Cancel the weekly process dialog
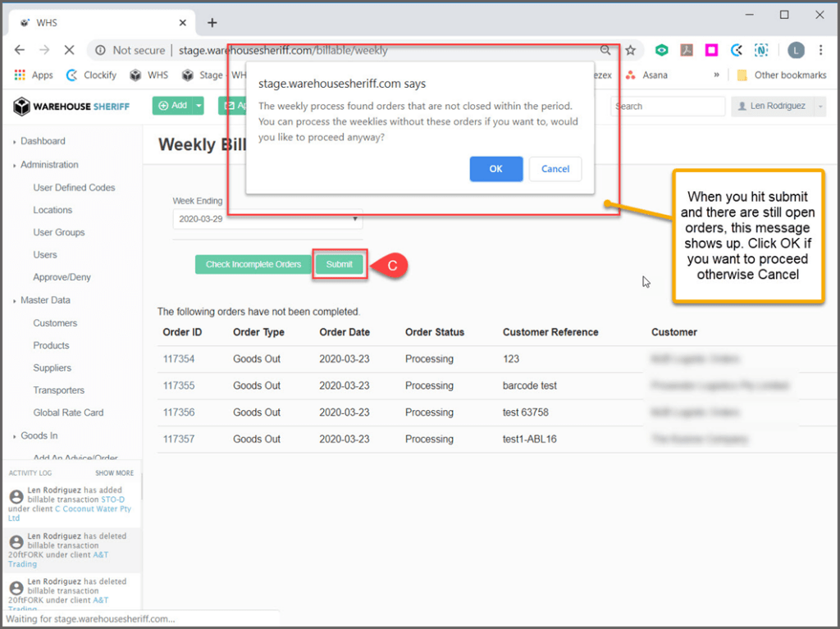The image size is (840, 629). (555, 169)
